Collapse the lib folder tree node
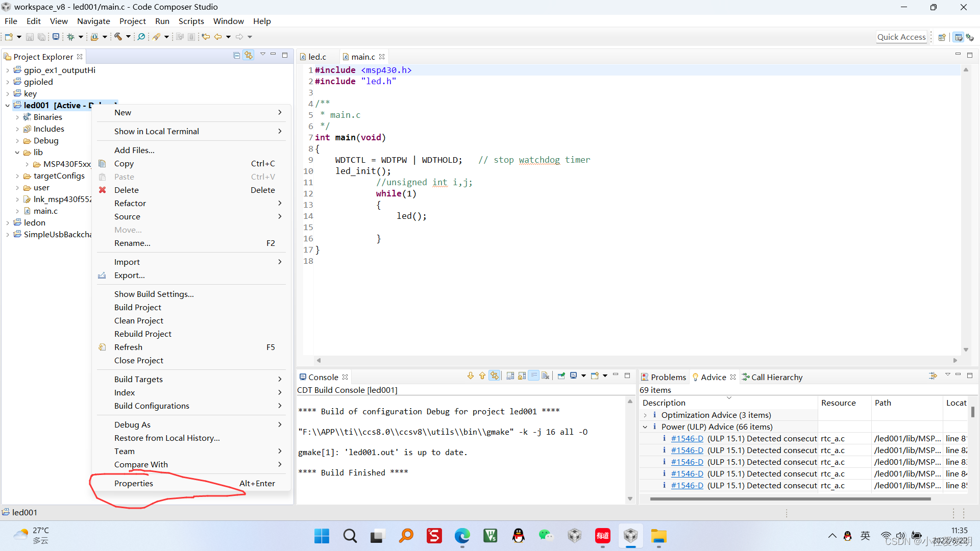 click(x=17, y=153)
